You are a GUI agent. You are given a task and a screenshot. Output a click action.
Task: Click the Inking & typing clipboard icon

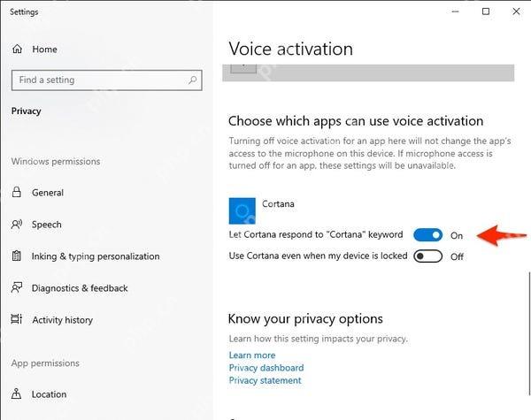[x=16, y=256]
